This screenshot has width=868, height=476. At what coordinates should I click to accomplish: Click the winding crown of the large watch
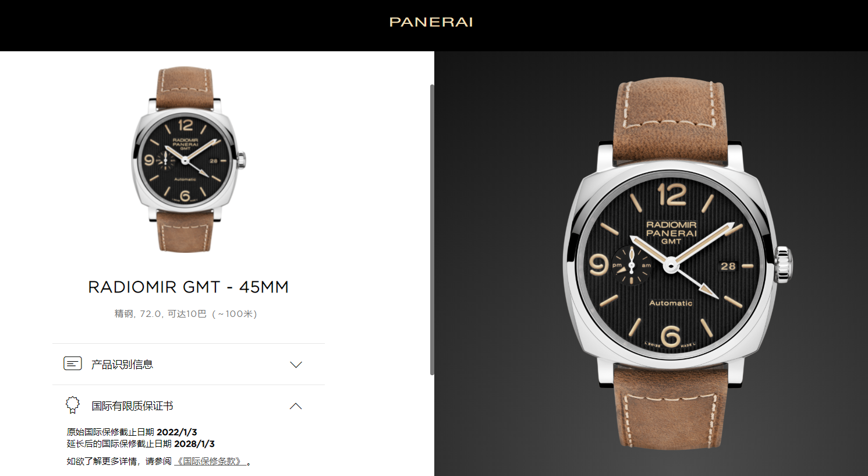point(784,265)
